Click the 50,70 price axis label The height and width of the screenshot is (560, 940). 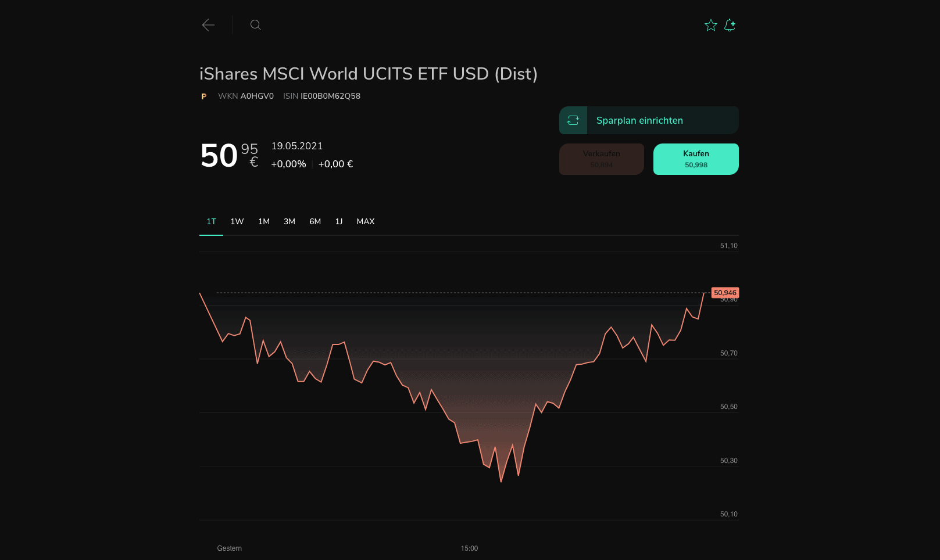click(x=729, y=353)
